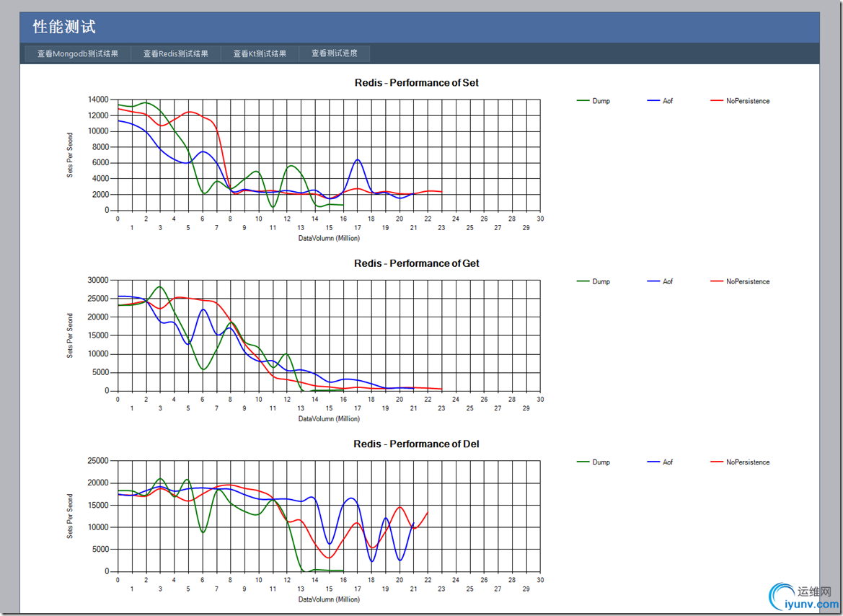Click 'DataVolumn (Million)' axis label under Set chart
Image resolution: width=843 pixels, height=616 pixels.
click(x=329, y=238)
